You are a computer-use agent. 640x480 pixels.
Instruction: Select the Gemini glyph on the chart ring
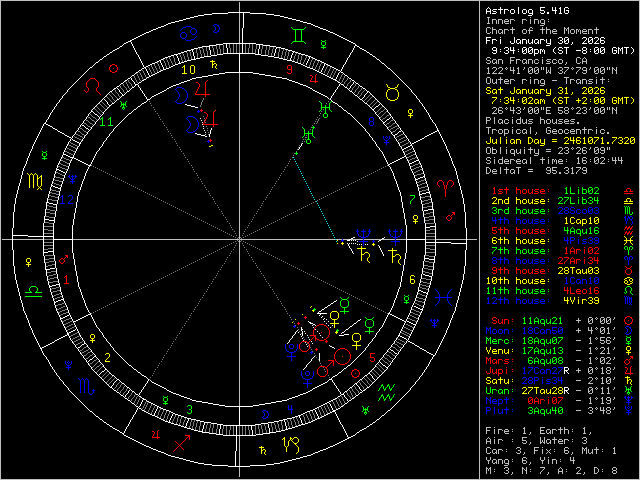click(x=296, y=36)
